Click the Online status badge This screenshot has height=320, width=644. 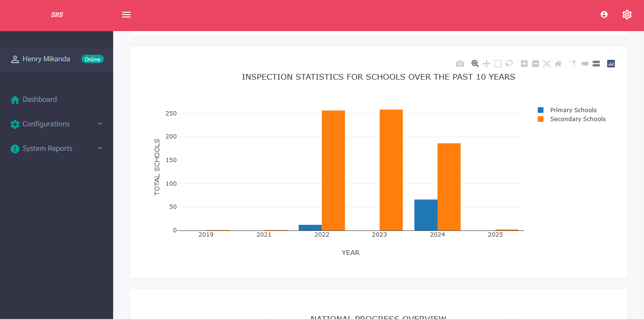(92, 59)
